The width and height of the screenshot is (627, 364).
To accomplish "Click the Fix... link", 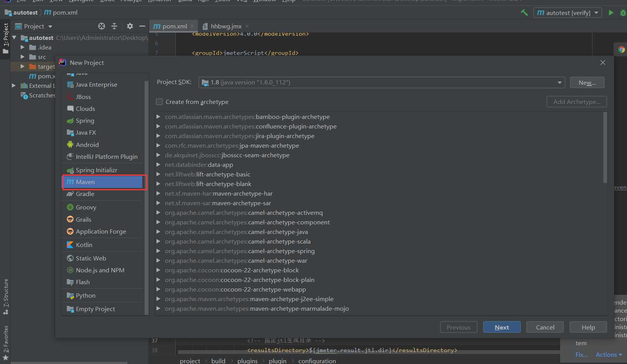I will point(581,355).
